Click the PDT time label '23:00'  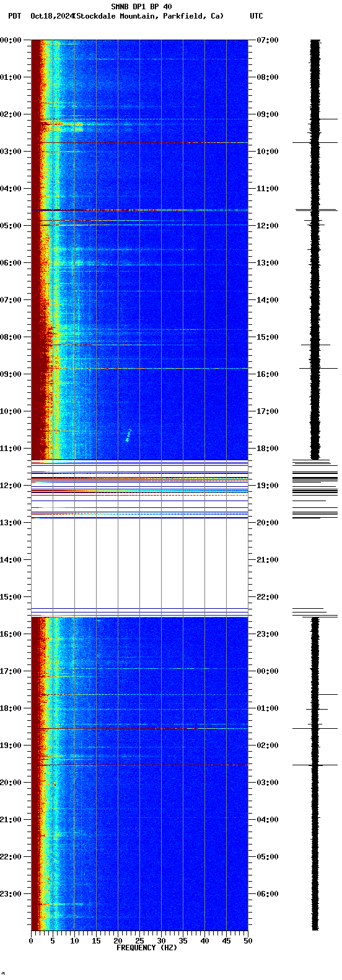point(12,894)
